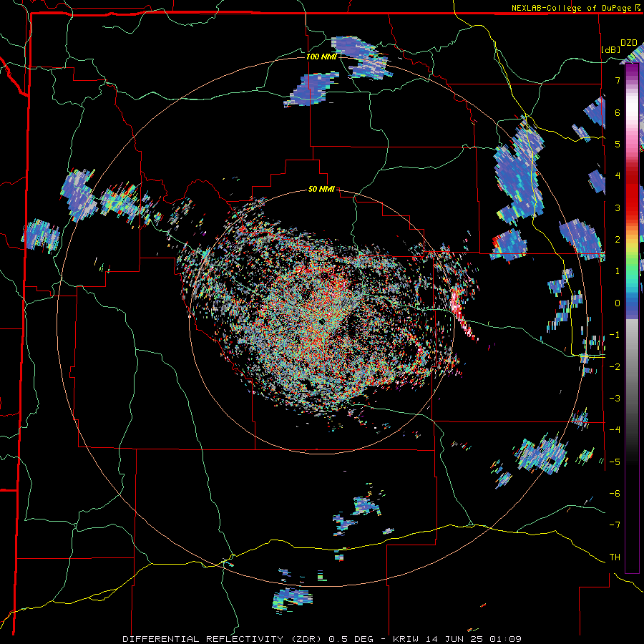Screen dimensions: 644x644
Task: Click the 2 value on the color scale
Action: point(618,240)
